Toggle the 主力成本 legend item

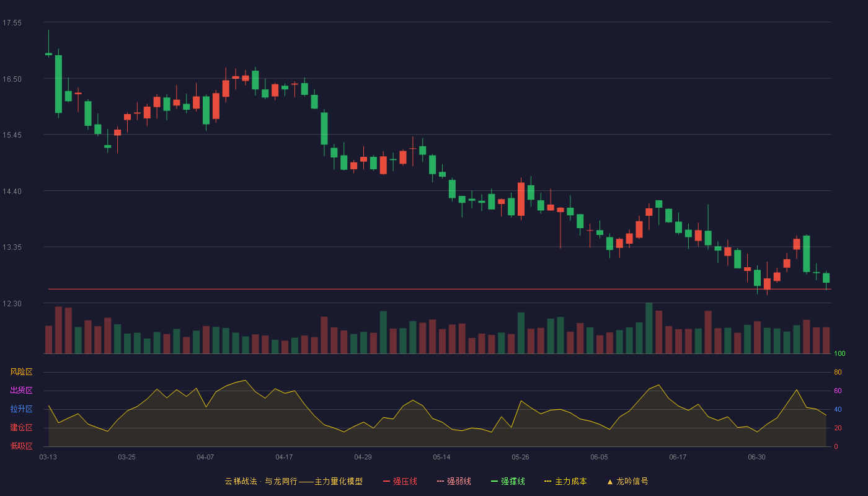click(x=565, y=481)
